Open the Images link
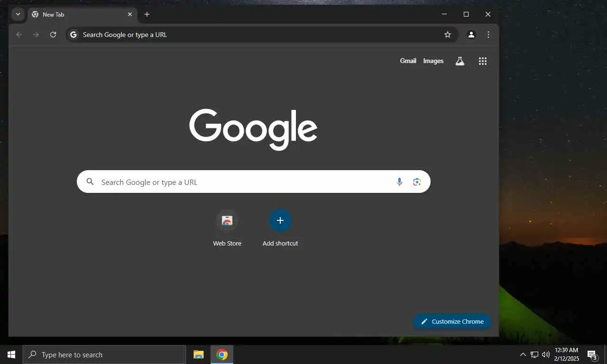Screen dimensions: 607x364 (433, 61)
